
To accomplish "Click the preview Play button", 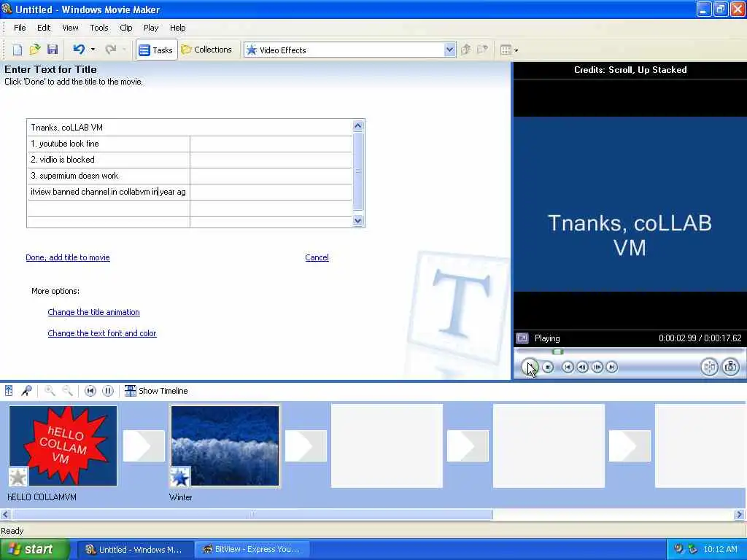I will [530, 367].
